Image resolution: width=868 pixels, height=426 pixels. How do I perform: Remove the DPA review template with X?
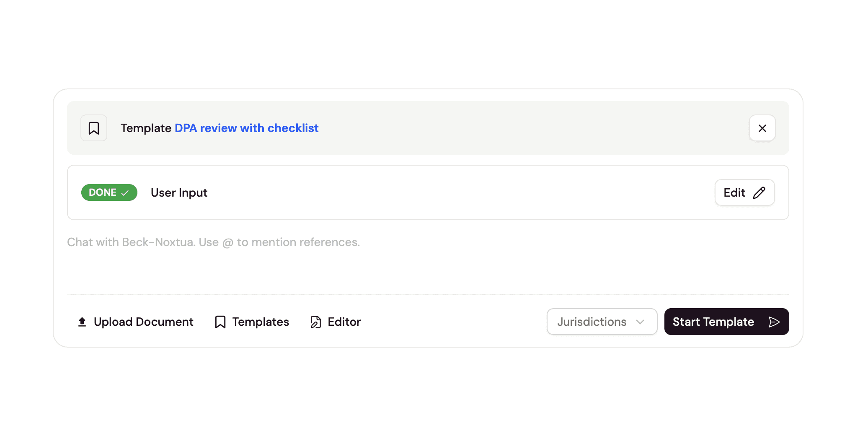(x=762, y=128)
